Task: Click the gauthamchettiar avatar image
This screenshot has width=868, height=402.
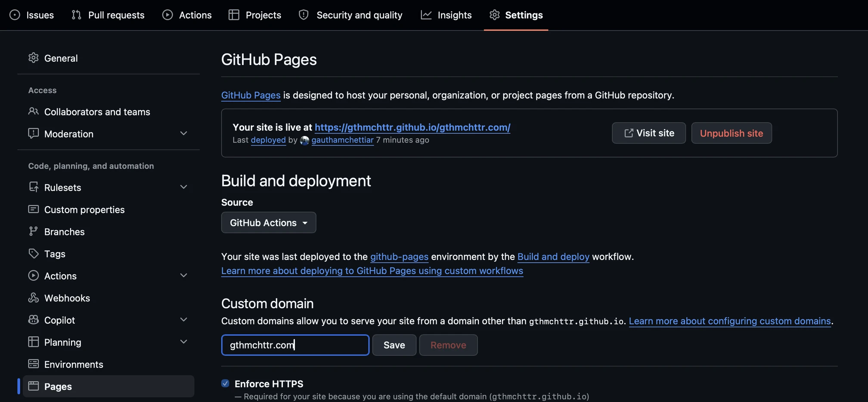Action: (x=305, y=140)
